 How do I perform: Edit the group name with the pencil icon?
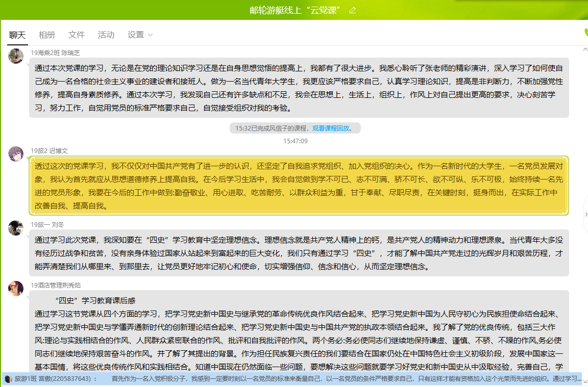coord(352,10)
